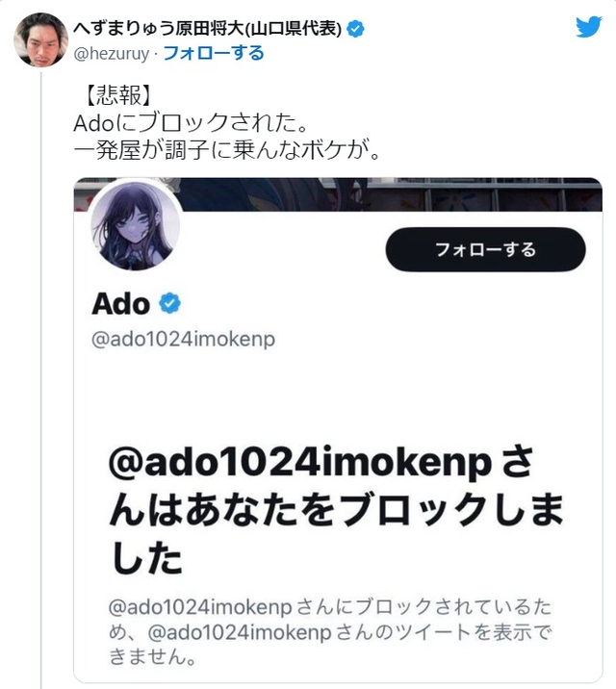Click the blank area of the embedded screenshot card
The width and height of the screenshot is (616, 689).
click(x=338, y=396)
